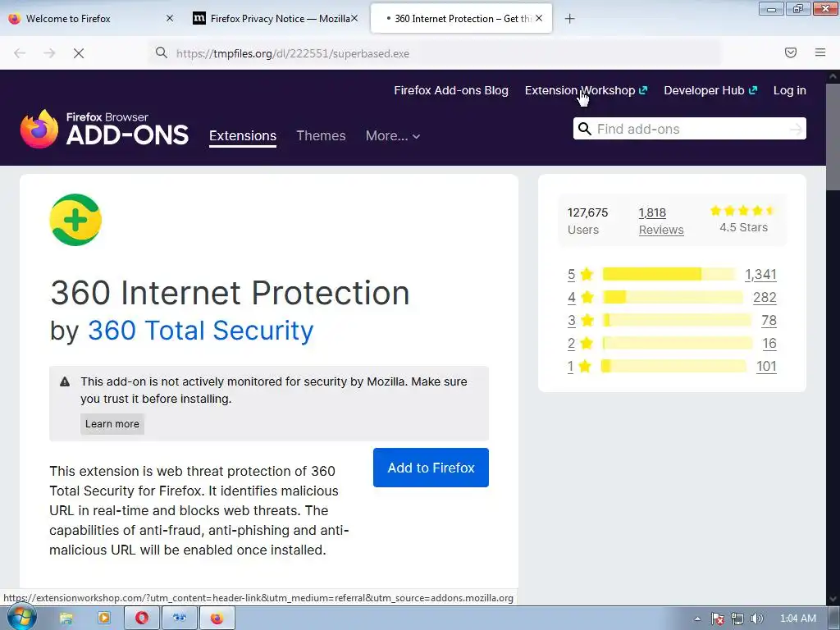Screen dimensions: 840x630
Task: Open the 1,341 five-star review count
Action: pyautogui.click(x=760, y=274)
